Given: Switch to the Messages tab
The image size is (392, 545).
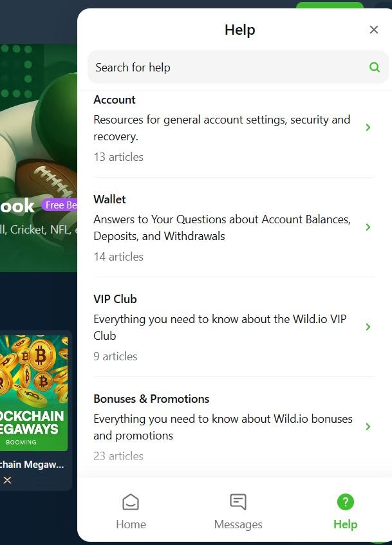Looking at the screenshot, I should [238, 512].
